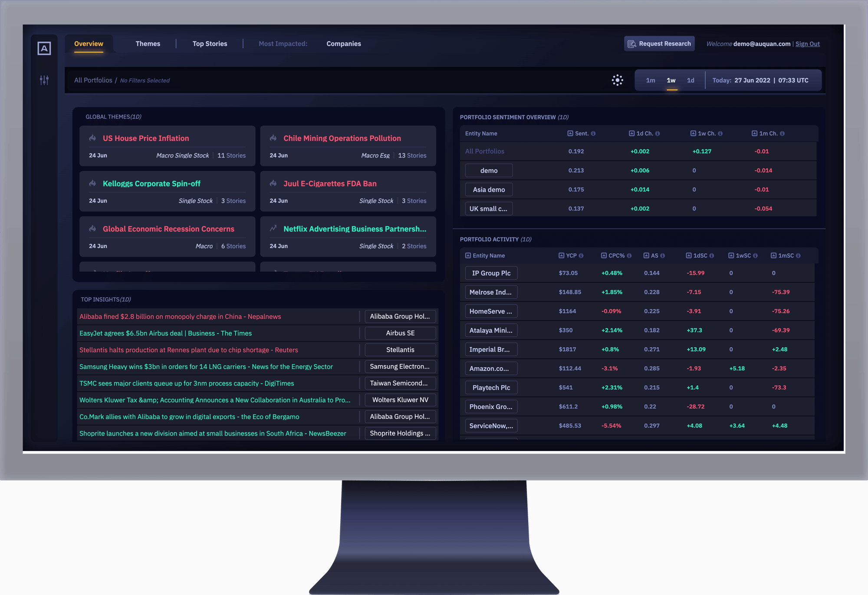Open the Companies tab
The height and width of the screenshot is (595, 868).
[344, 44]
